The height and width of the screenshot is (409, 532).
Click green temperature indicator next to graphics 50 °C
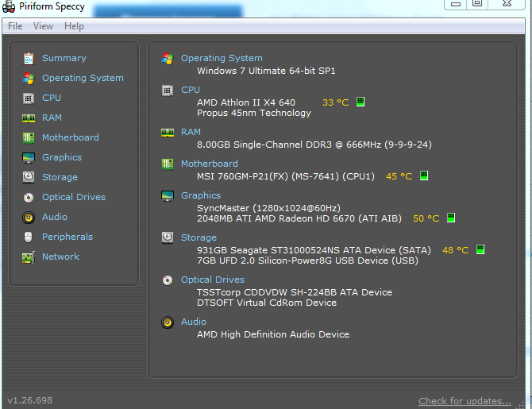coord(451,218)
